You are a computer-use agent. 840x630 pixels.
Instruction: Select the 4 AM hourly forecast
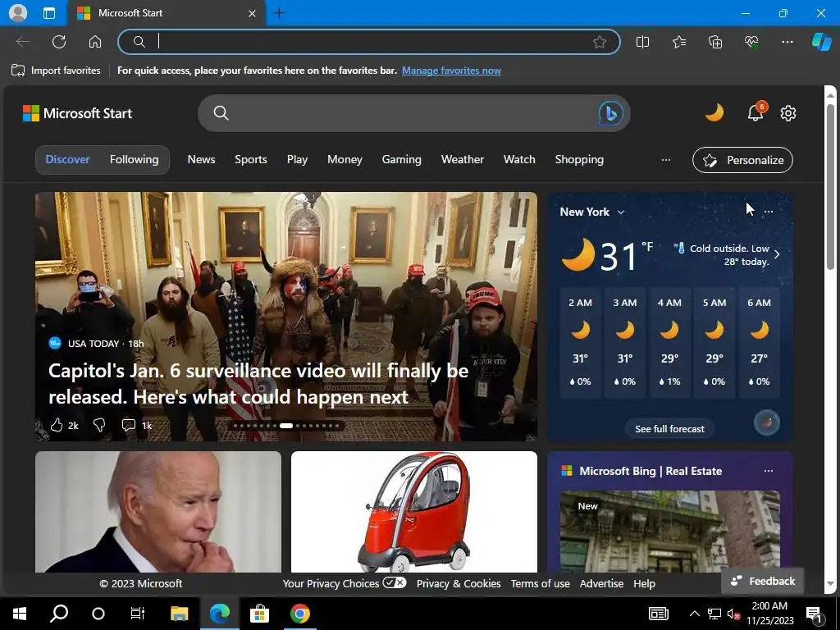tap(669, 342)
